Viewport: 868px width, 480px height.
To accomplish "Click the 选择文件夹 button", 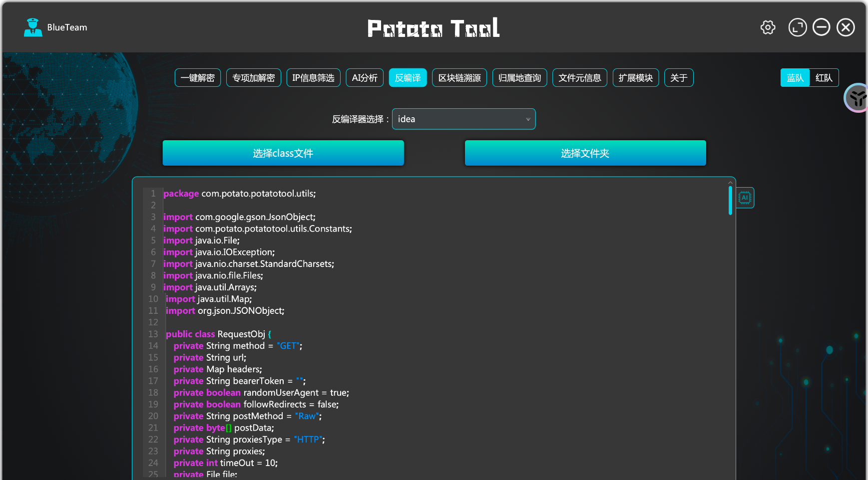I will coord(585,153).
